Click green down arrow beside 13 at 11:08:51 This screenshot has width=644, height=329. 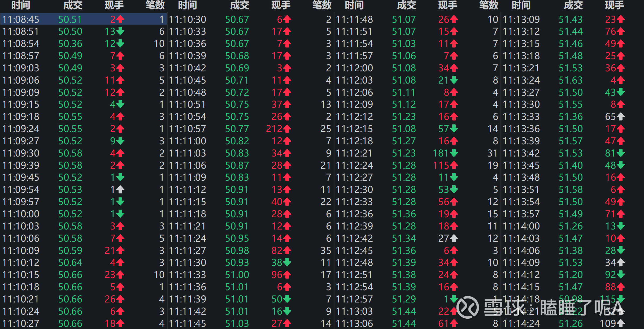(x=120, y=31)
